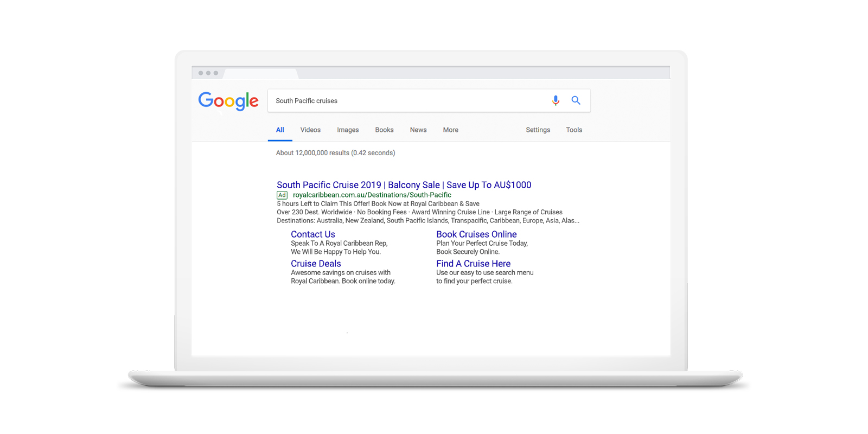The width and height of the screenshot is (868, 434).
Task: Click 'Awesome savings on cruises with' text
Action: pos(341,273)
